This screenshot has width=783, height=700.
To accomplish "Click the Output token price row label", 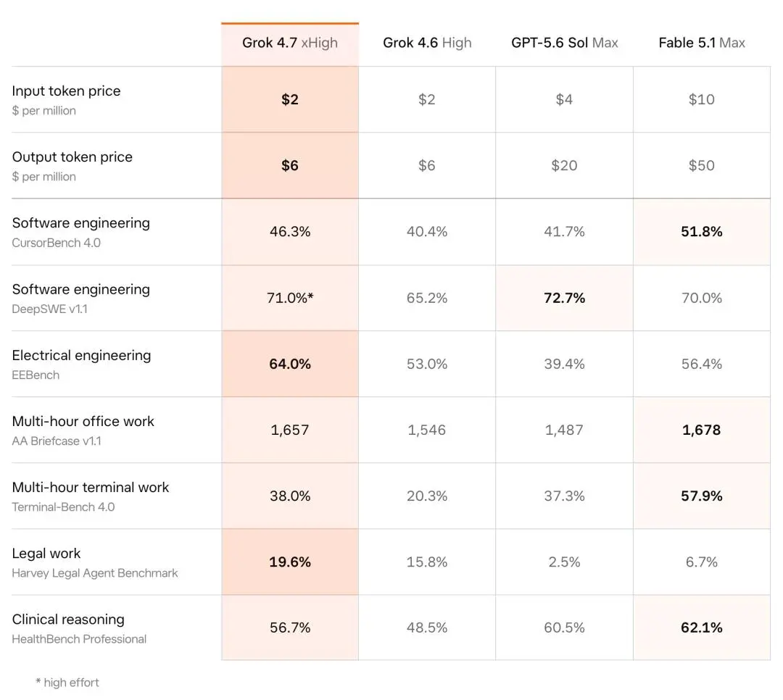I will tap(72, 157).
